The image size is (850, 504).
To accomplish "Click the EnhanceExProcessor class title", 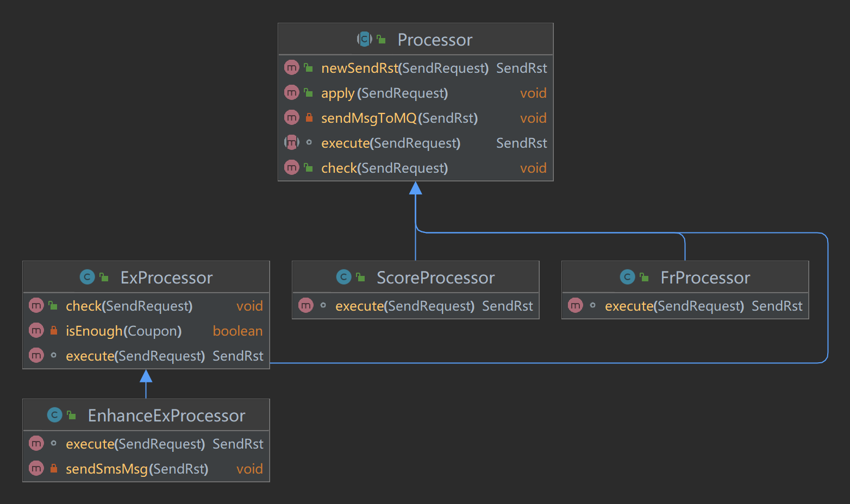I will pyautogui.click(x=166, y=415).
